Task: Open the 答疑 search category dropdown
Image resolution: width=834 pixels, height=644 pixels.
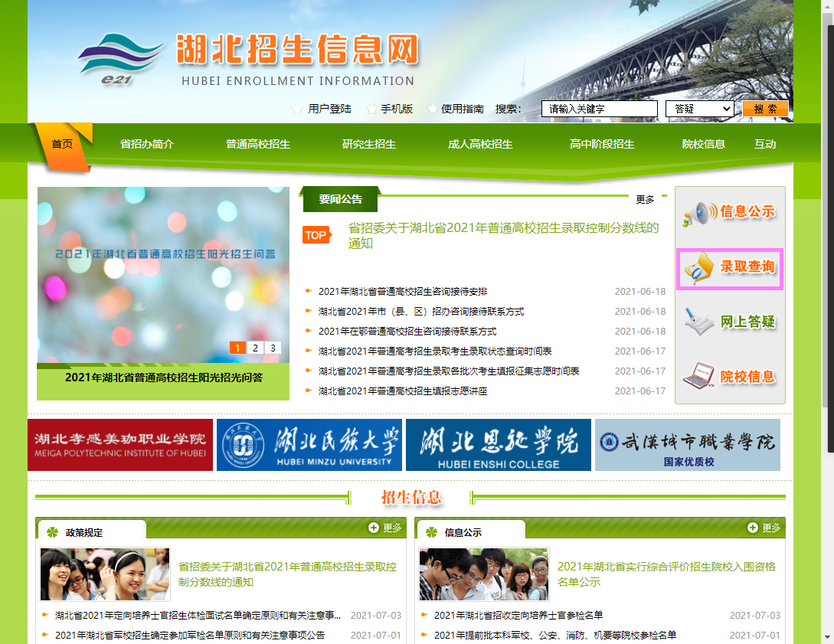Action: [699, 109]
